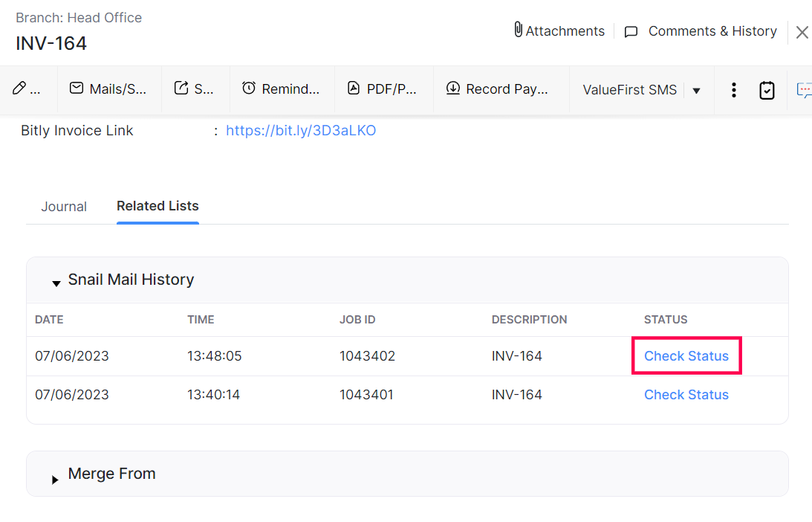
Task: Expand the Merge From section
Action: pyautogui.click(x=56, y=479)
